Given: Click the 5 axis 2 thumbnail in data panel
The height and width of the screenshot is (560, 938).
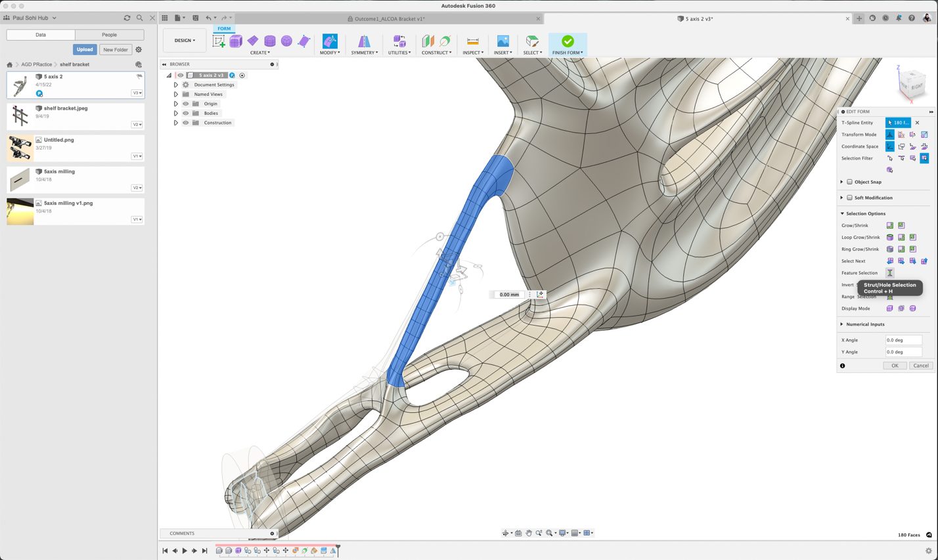Looking at the screenshot, I should pyautogui.click(x=20, y=84).
